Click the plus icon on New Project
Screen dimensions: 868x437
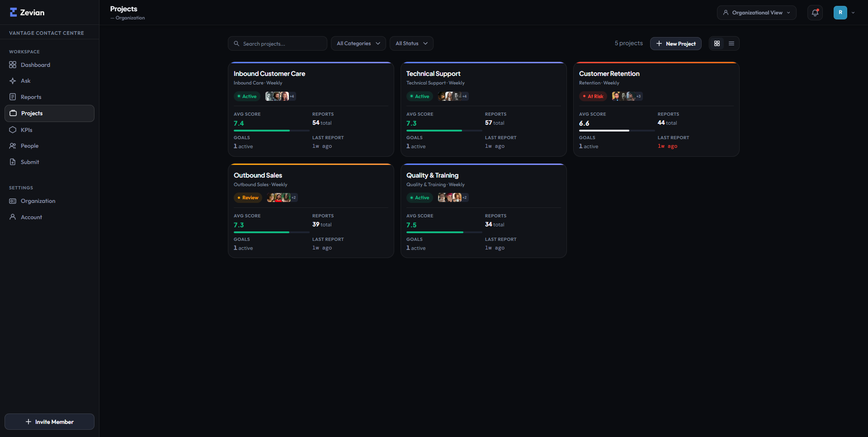(659, 43)
